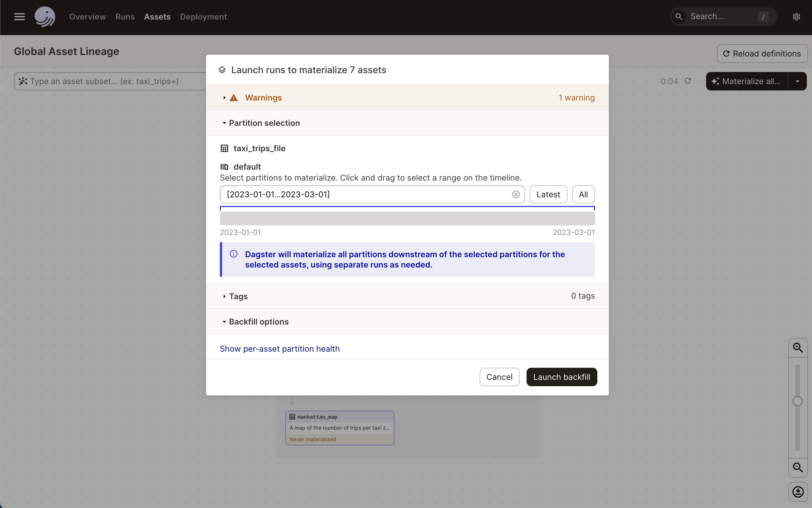812x508 pixels.
Task: Click the materialize layers icon in dialog title
Action: click(222, 70)
